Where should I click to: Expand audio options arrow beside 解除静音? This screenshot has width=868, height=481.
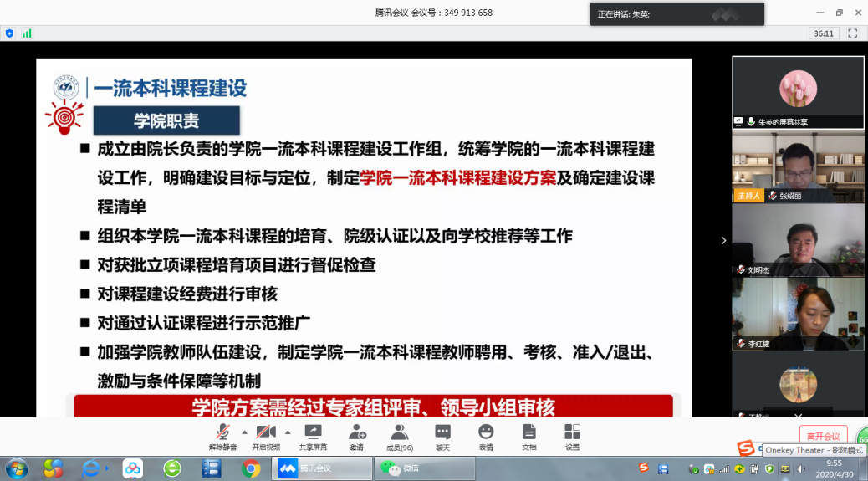point(244,432)
